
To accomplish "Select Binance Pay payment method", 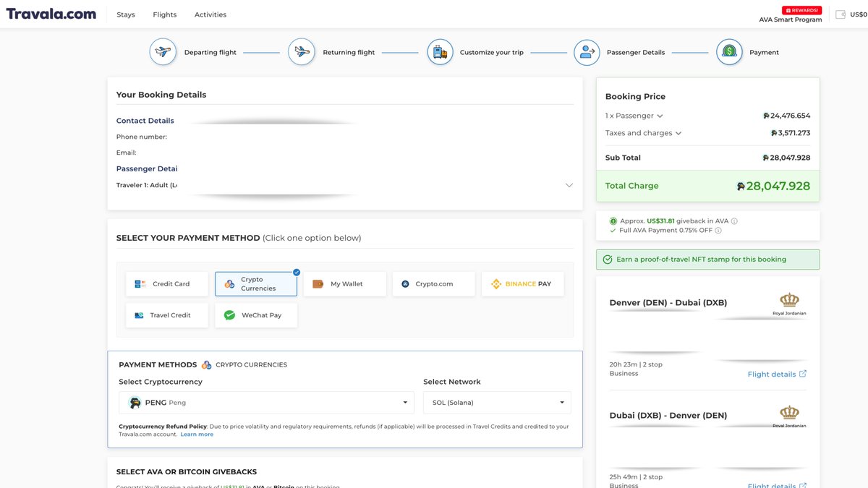I will tap(523, 284).
